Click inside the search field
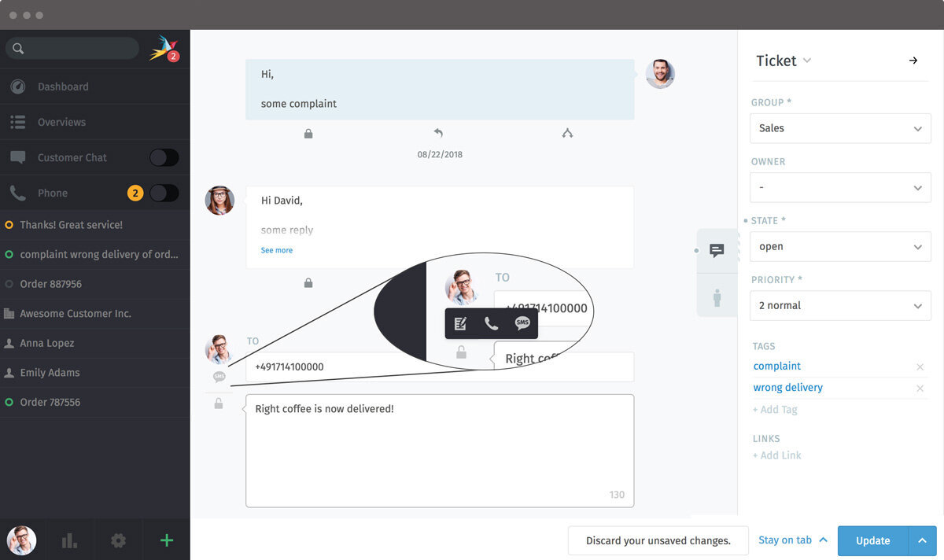This screenshot has width=944, height=560. (72, 48)
